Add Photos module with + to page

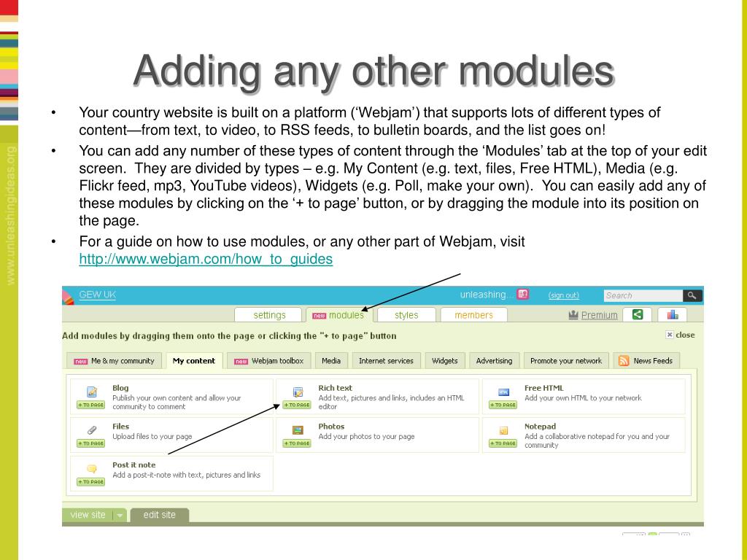298,443
